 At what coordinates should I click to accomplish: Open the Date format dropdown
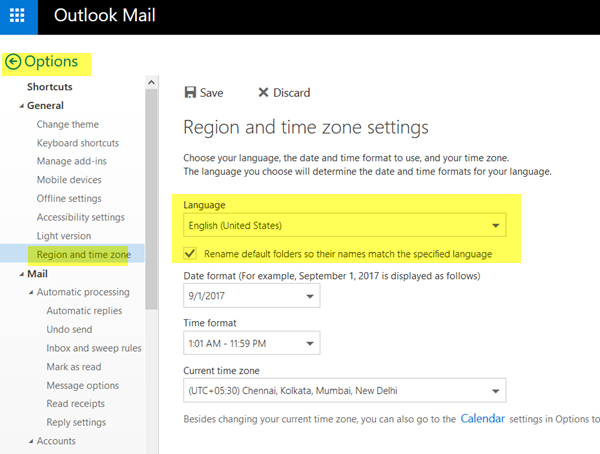pyautogui.click(x=251, y=296)
